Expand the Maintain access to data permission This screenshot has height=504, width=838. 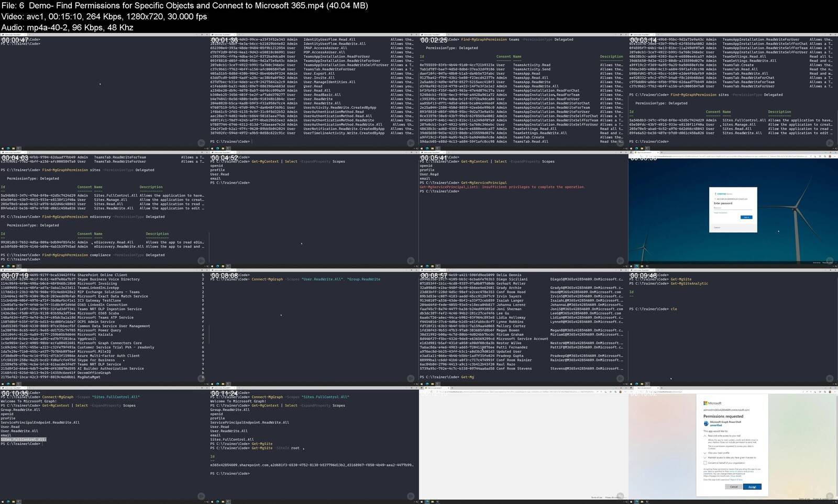(x=705, y=458)
